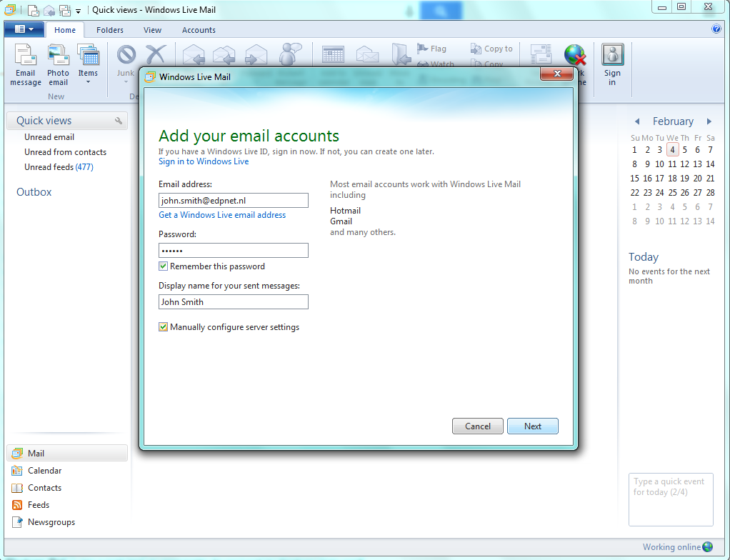
Task: Click the Work offline globe icon
Action: pyautogui.click(x=575, y=54)
